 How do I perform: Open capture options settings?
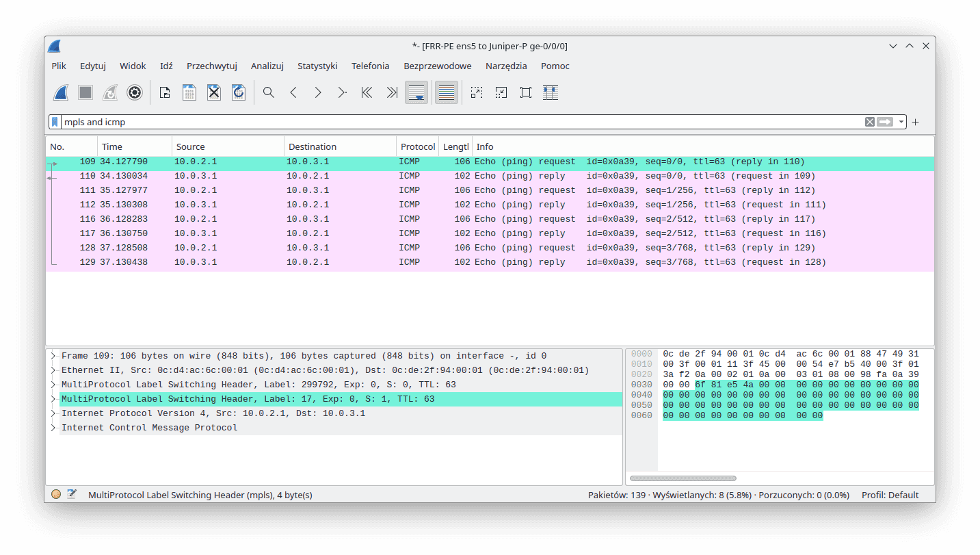(134, 92)
